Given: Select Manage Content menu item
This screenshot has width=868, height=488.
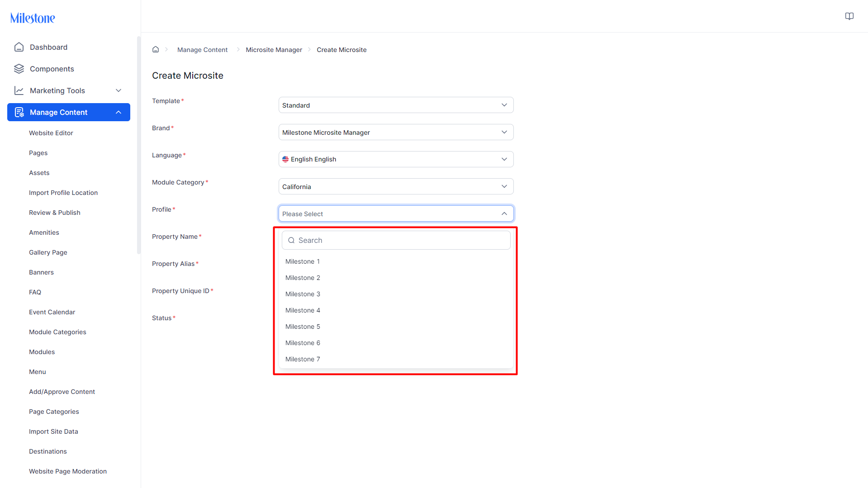Looking at the screenshot, I should 69,112.
